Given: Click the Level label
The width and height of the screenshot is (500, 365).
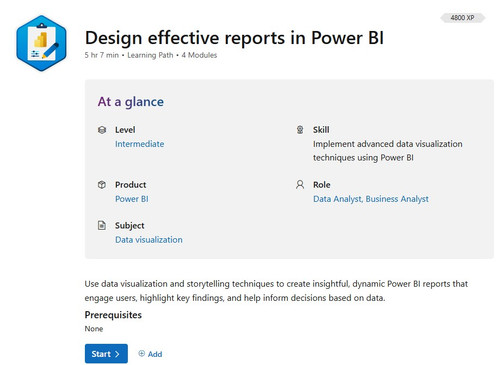Looking at the screenshot, I should pyautogui.click(x=125, y=130).
